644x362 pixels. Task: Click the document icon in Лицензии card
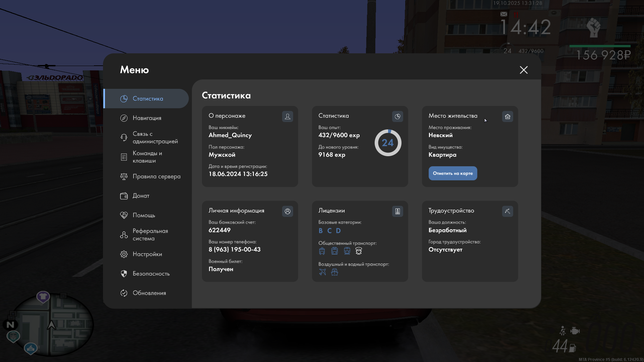[x=397, y=211]
